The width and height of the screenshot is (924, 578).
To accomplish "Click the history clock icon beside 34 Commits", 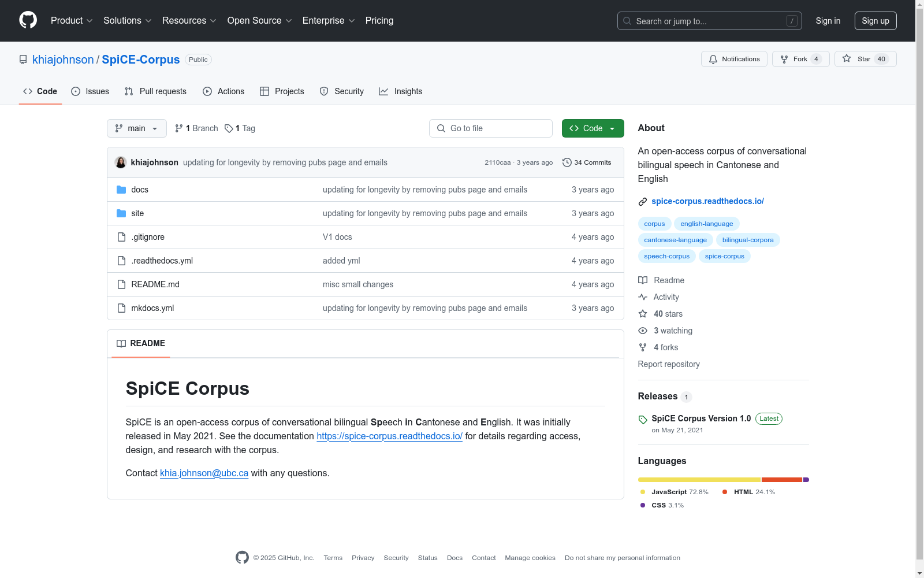I will pyautogui.click(x=567, y=162).
